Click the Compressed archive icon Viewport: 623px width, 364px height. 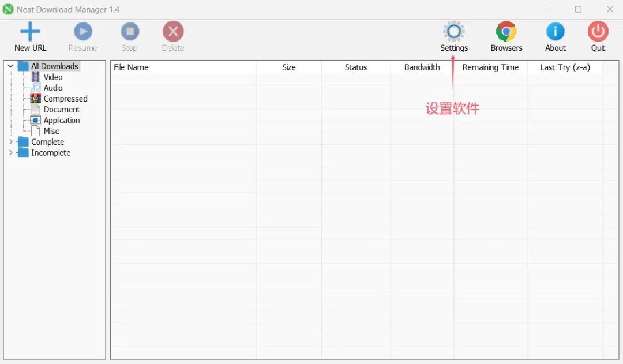click(35, 98)
